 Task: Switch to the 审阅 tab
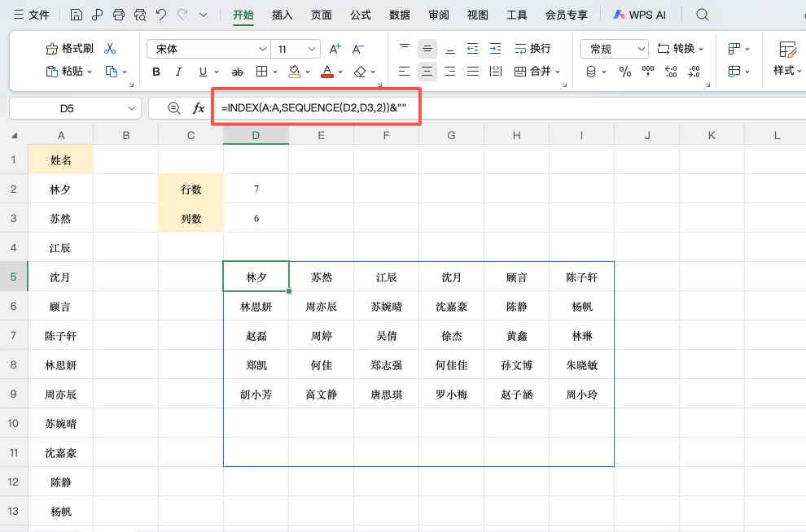439,15
